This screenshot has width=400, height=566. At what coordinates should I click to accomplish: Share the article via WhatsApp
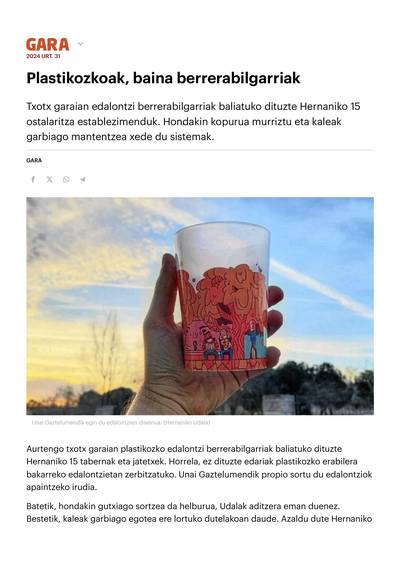pos(66,179)
